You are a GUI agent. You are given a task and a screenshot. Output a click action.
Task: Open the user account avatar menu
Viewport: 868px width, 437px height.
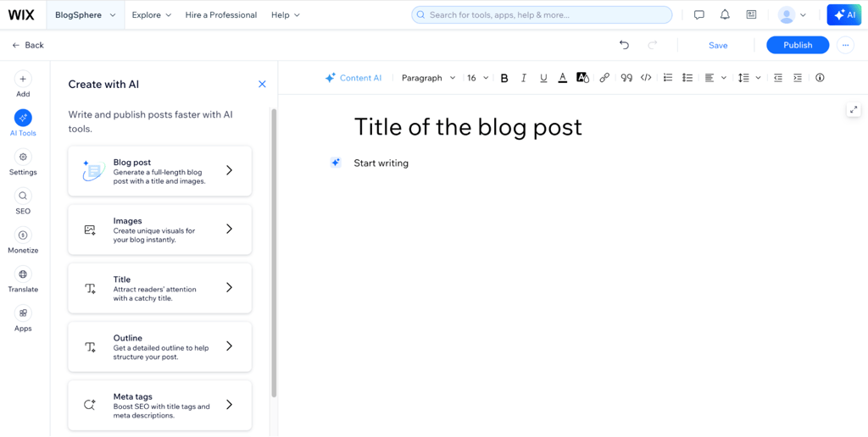coord(792,15)
